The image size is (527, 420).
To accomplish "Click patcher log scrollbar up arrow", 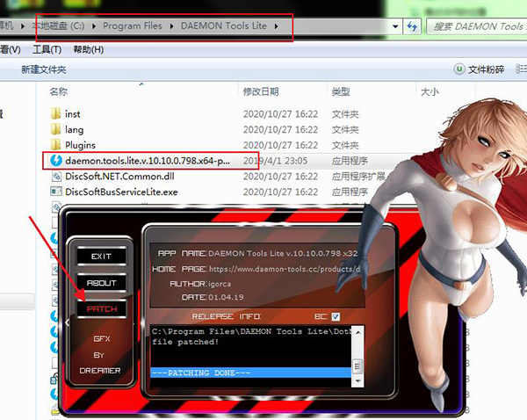I will (x=358, y=332).
